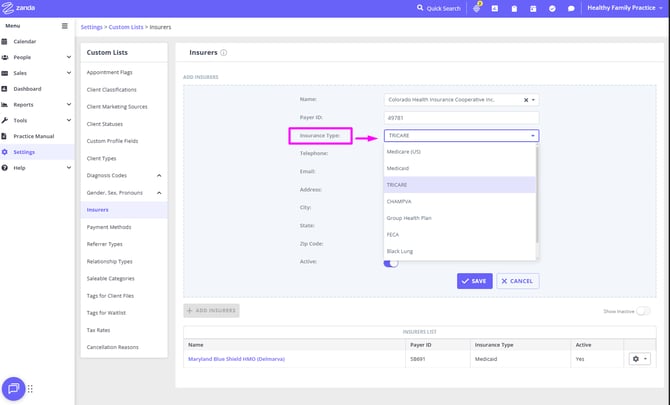Open the support chat widget button
This screenshot has width=670, height=405.
pos(14,388)
